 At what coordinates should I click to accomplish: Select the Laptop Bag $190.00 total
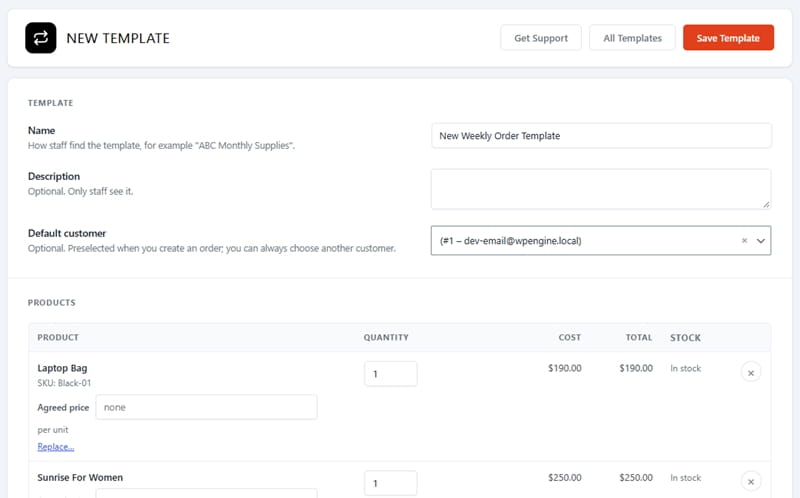[636, 368]
